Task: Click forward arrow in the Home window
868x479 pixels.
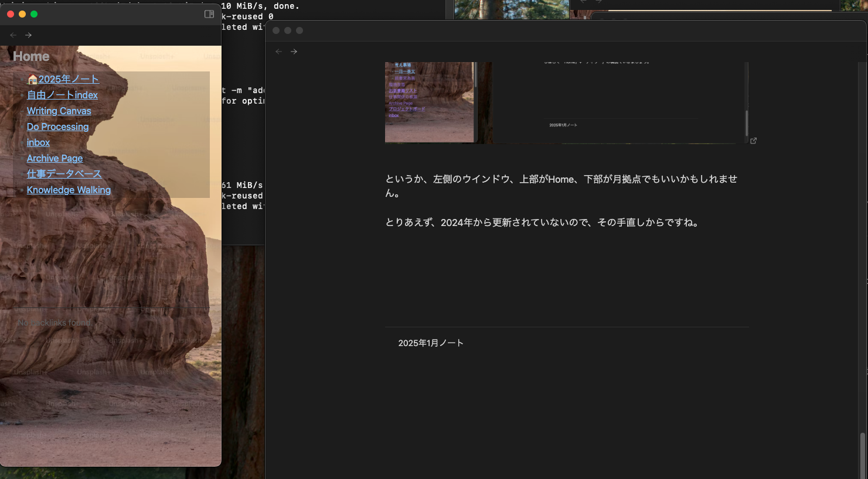Action: pos(28,35)
